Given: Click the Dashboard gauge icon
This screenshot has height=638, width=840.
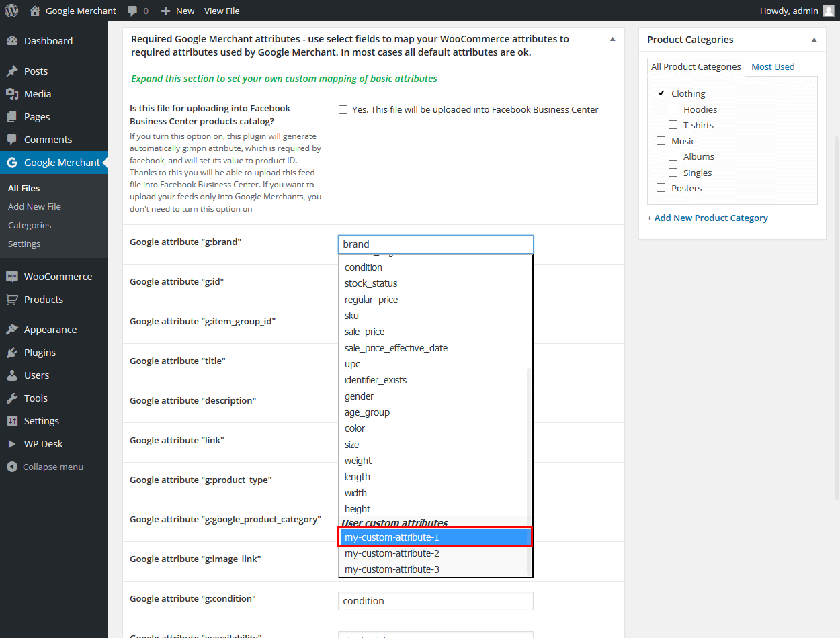Looking at the screenshot, I should pos(12,41).
